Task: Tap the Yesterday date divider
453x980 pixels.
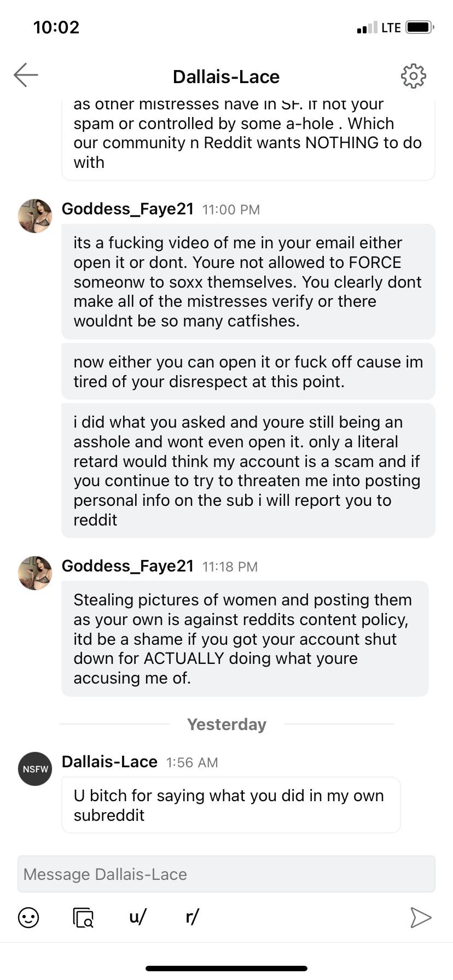Action: [x=226, y=724]
